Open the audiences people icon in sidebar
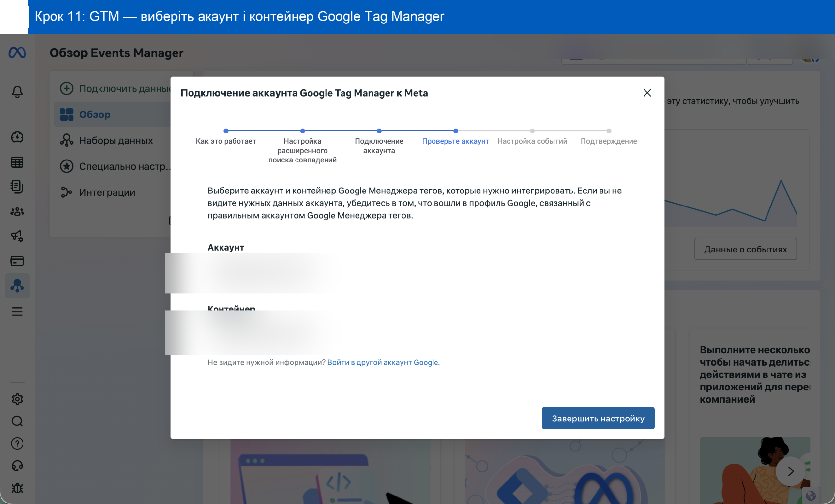This screenshot has height=504, width=835. [x=17, y=212]
